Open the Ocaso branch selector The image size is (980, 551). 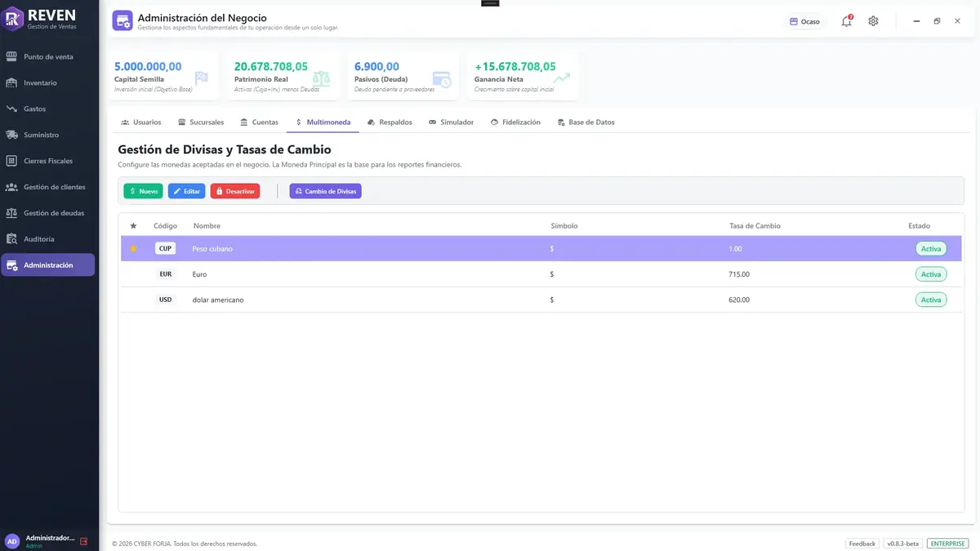[804, 21]
